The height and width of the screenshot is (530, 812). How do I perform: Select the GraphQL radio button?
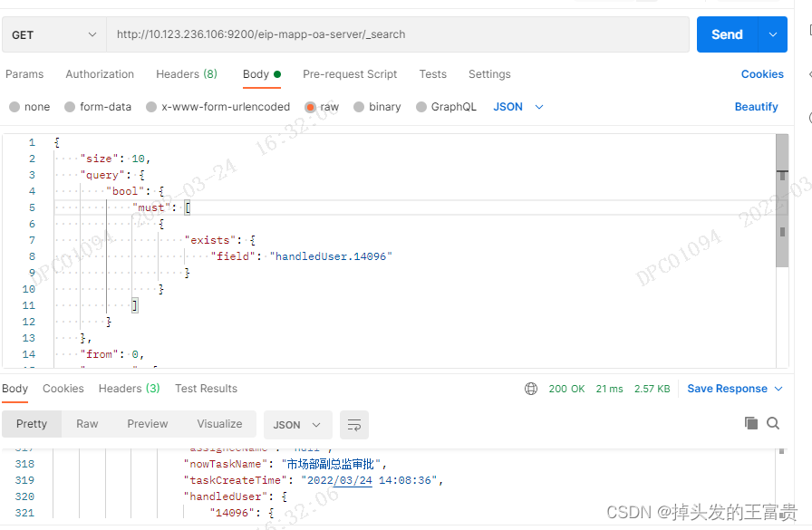(421, 107)
